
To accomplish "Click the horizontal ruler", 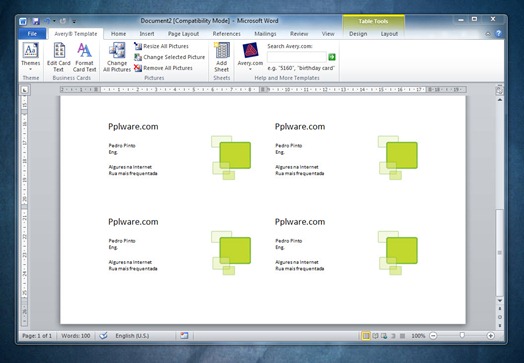I will [x=263, y=90].
